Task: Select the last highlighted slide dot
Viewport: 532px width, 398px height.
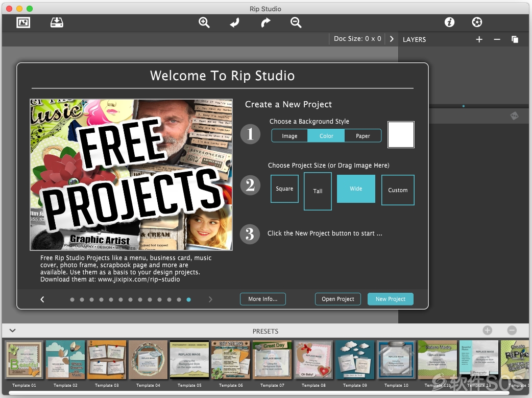Action: 188,299
